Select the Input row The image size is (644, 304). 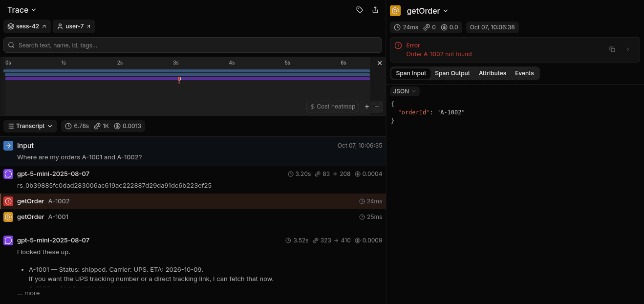click(193, 151)
